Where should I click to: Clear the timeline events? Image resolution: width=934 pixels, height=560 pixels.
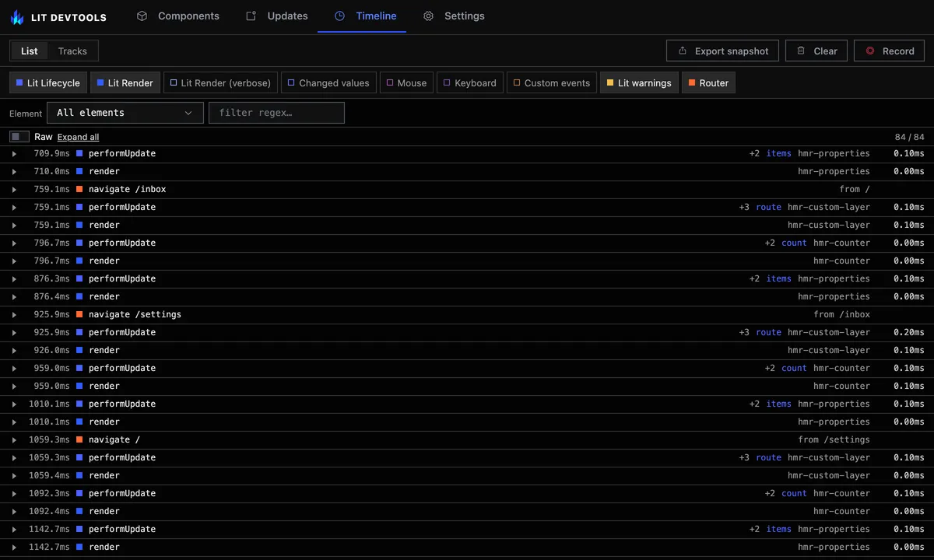[x=816, y=51]
